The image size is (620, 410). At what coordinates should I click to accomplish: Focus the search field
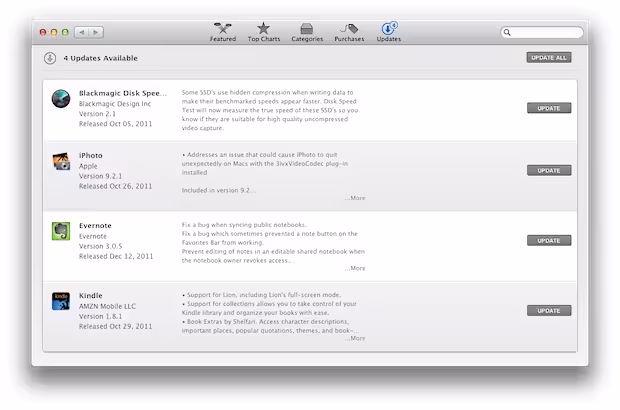pyautogui.click(x=542, y=32)
